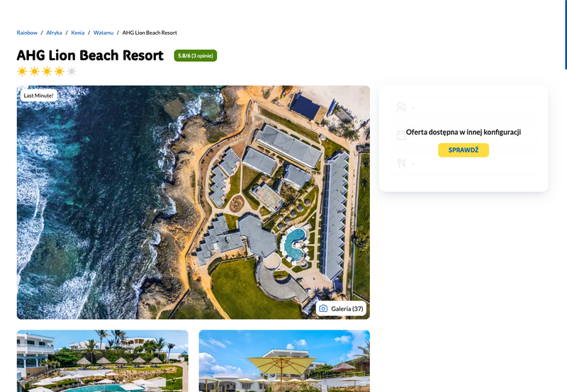
Task: Click the greyed-out fifth sun icon
Action: 72,71
